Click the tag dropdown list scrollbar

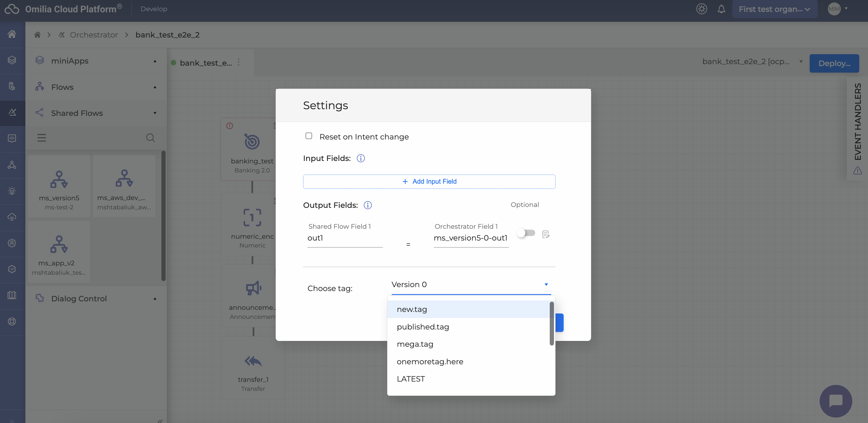click(x=552, y=323)
